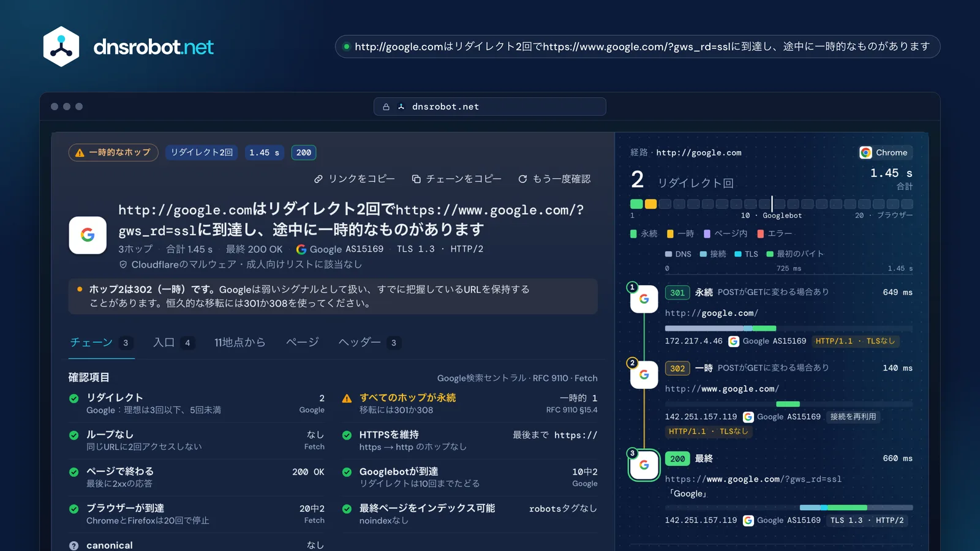This screenshot has height=551, width=980.
Task: Click the green check beside リダイレクト
Action: coord(74,399)
